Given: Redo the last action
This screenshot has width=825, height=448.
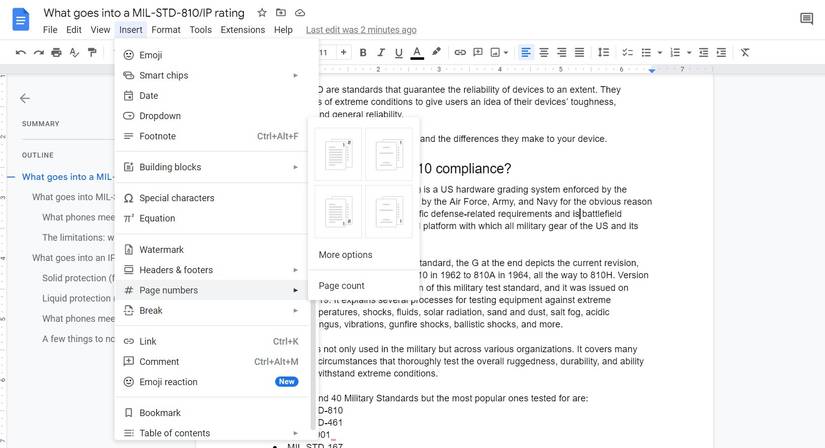Looking at the screenshot, I should coord(38,53).
